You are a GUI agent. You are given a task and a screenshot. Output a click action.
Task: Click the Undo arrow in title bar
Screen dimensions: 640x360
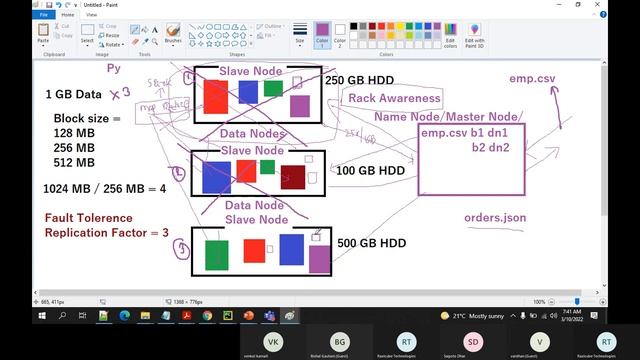point(58,5)
